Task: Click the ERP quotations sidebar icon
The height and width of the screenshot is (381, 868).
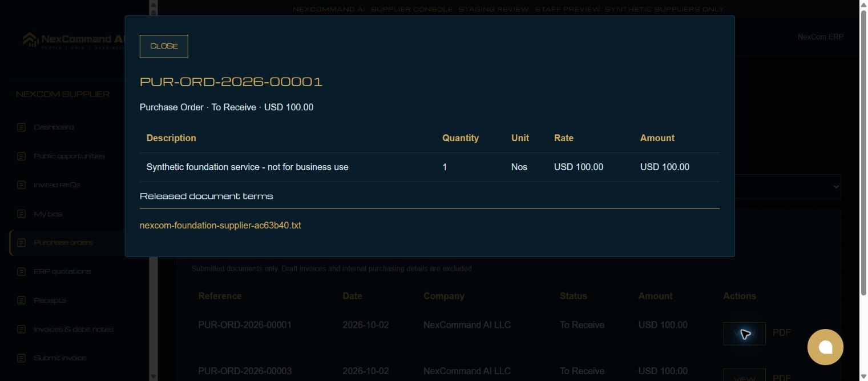Action: point(22,271)
